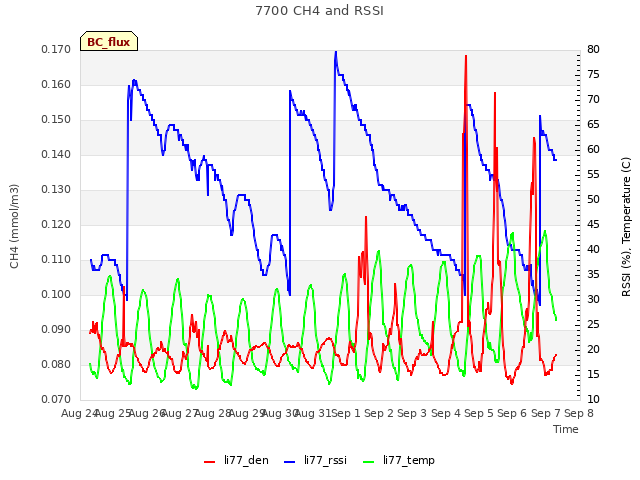Toggle li77_rssi legend entry
This screenshot has height=480, width=640.
pos(315,460)
